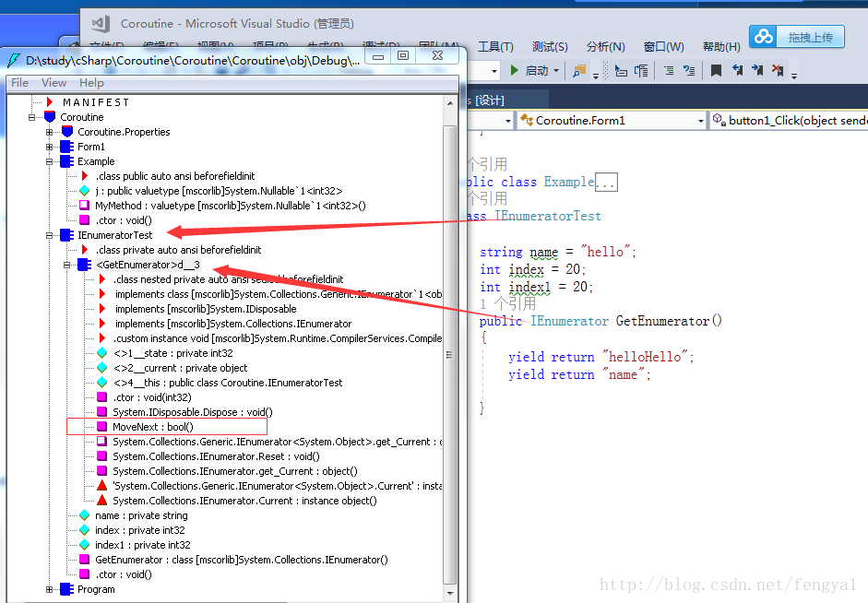Click ILDASM scrollbar down arrow
This screenshot has width=868, height=603.
[x=450, y=593]
